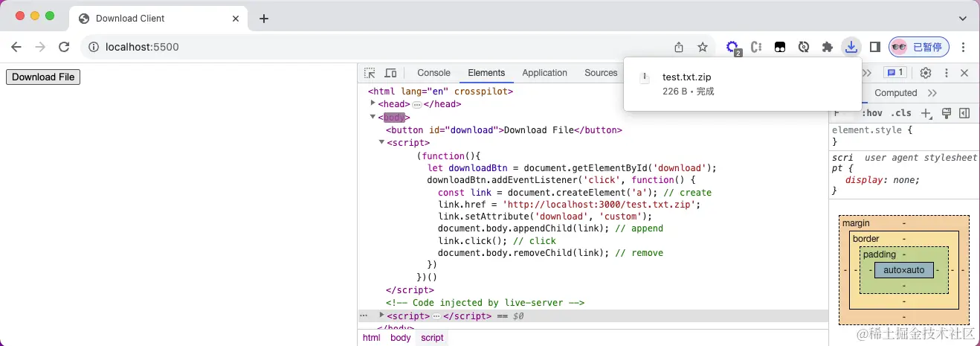The height and width of the screenshot is (346, 980).
Task: Switch to the Elements tab
Action: pos(486,73)
